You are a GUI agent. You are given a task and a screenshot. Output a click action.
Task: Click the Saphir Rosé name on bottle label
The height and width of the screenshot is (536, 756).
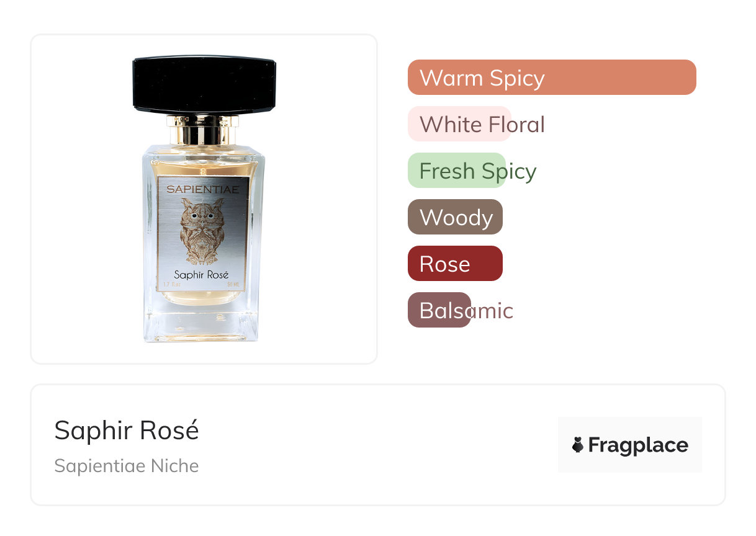tap(202, 275)
